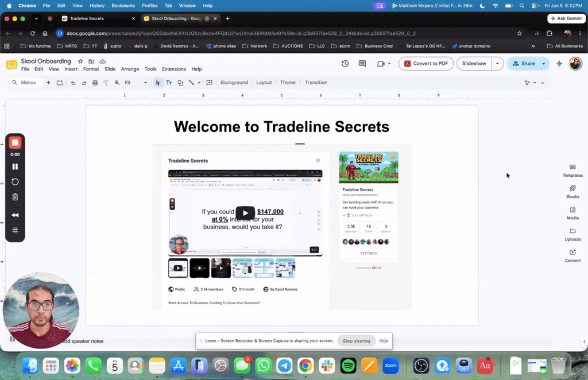Open the Insert menu
This screenshot has width=588, height=380.
(71, 69)
